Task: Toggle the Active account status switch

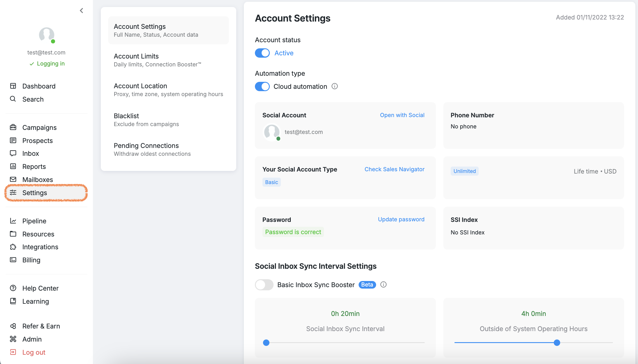Action: point(262,53)
